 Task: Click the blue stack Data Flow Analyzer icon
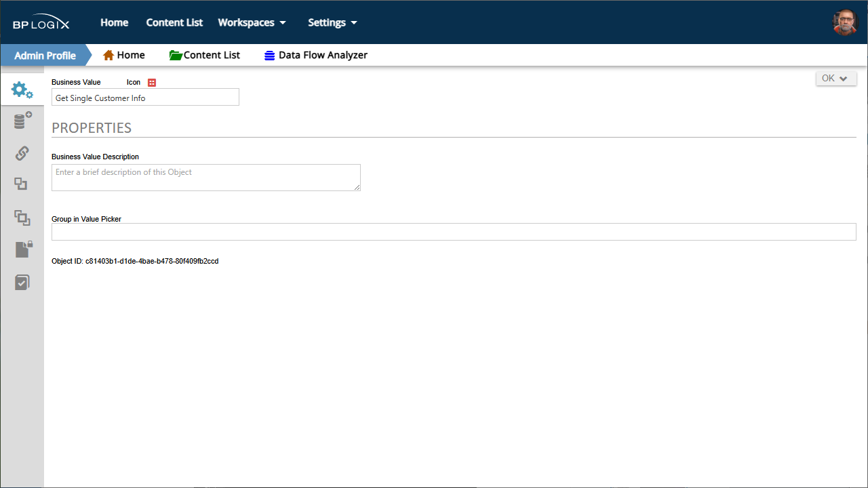(270, 56)
